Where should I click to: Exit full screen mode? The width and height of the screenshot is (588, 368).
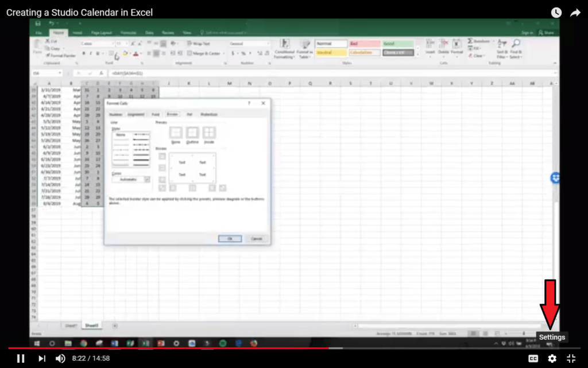tap(571, 358)
